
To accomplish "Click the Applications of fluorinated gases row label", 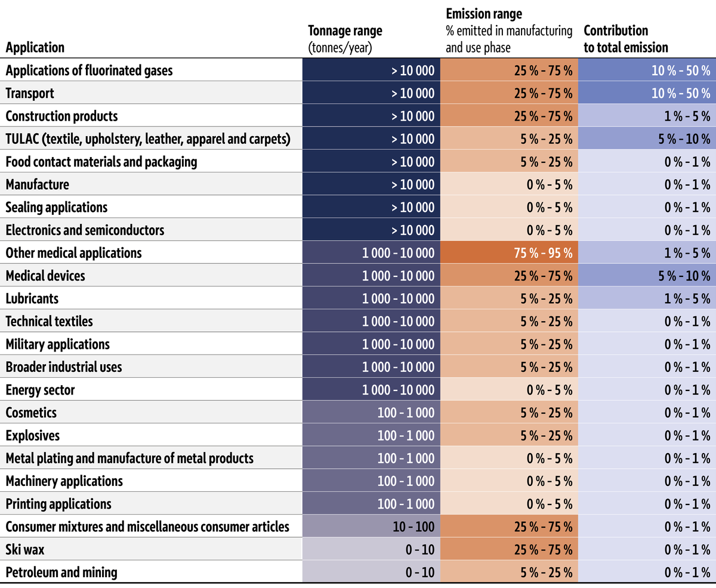I will tap(89, 70).
